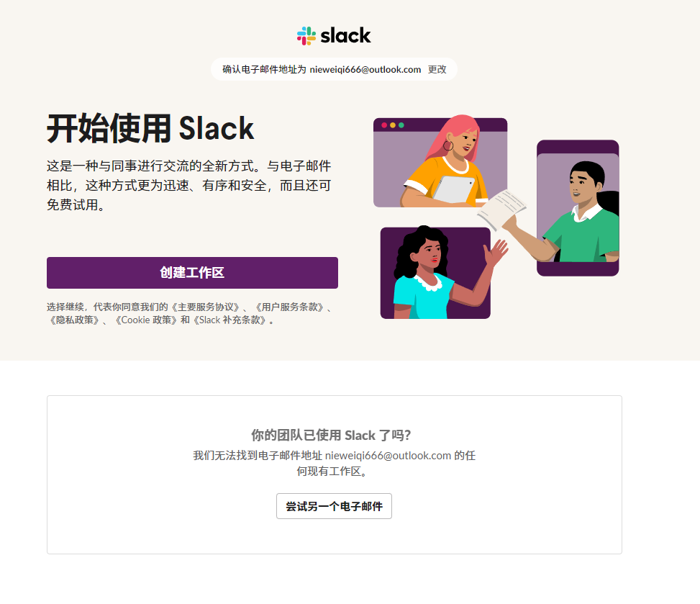Click the colorful Slack hashtag logo icon

(x=306, y=36)
